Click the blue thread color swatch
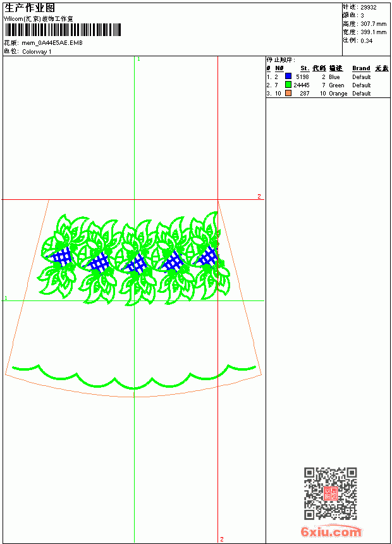The image size is (392, 544). click(x=288, y=76)
